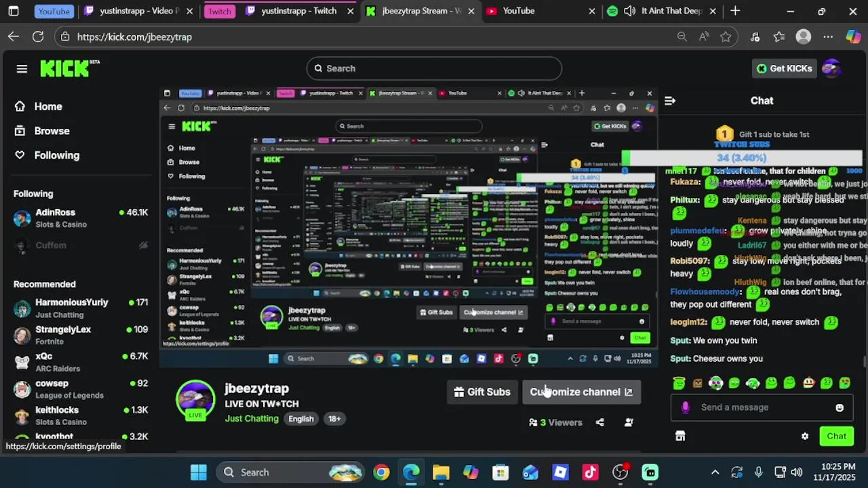Open HarmoniousYuriy recommended channel
This screenshot has height=488, width=868.
(81, 308)
